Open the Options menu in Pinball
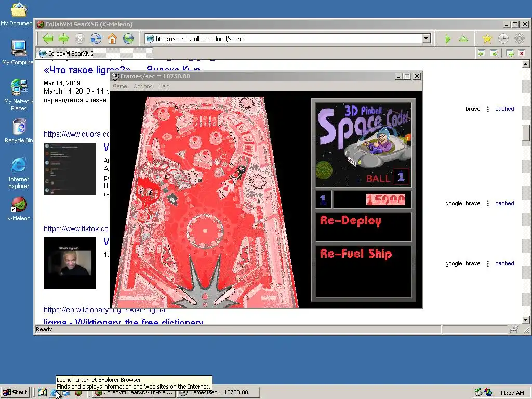 click(142, 86)
